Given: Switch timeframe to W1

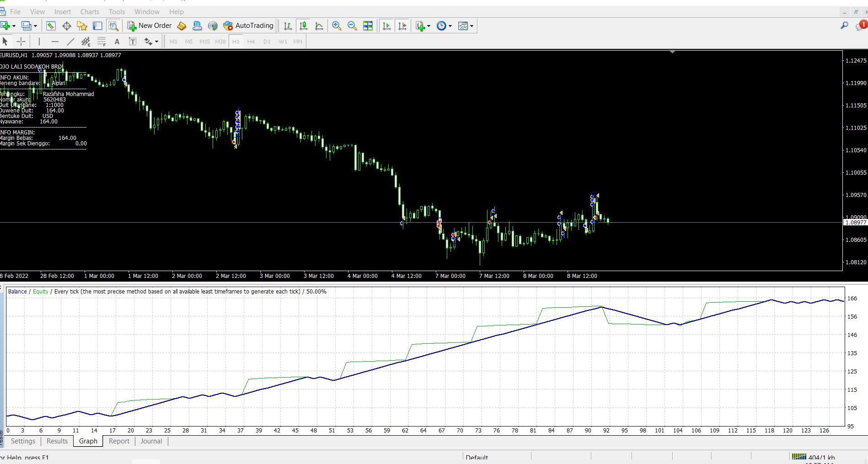Looking at the screenshot, I should tap(283, 42).
